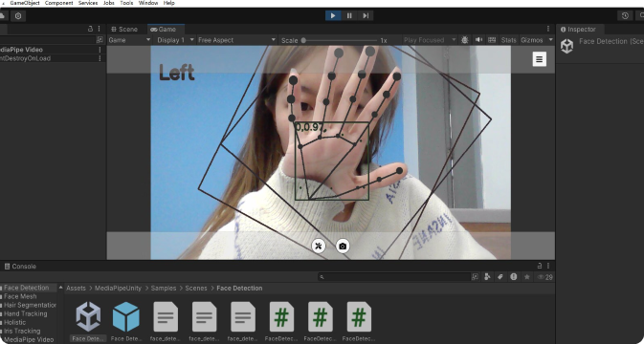Click the Search by Type icon
The image size is (644, 344).
pos(487,277)
